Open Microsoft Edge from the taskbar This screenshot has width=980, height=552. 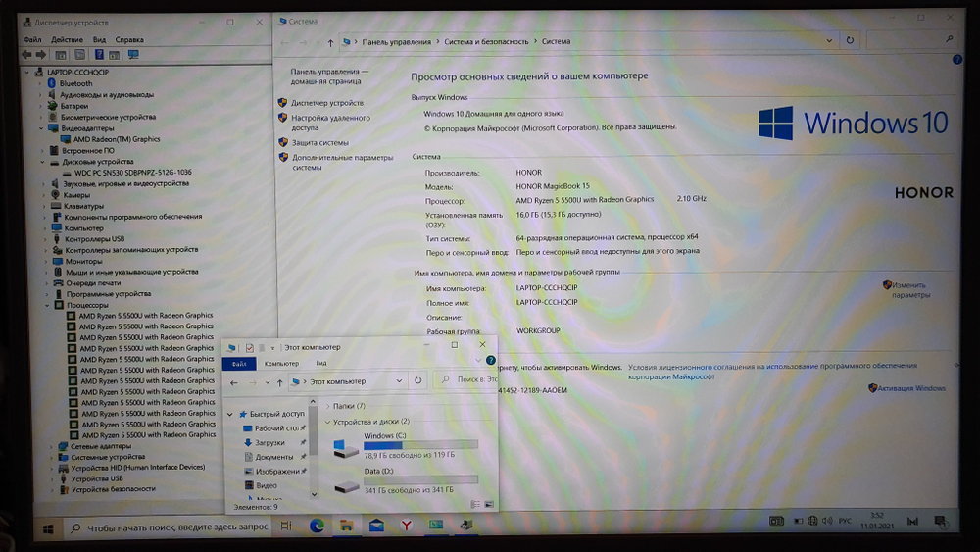[x=317, y=526]
